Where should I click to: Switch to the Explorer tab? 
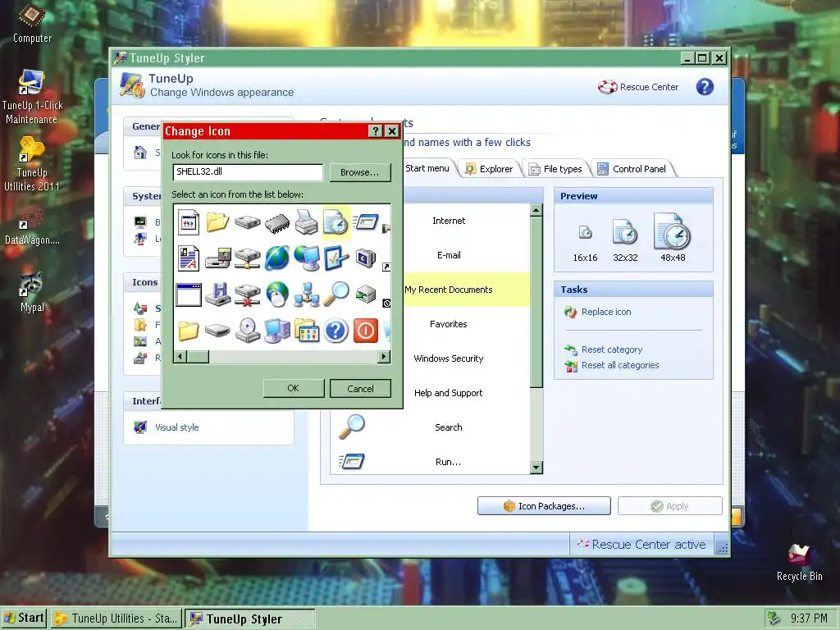(x=489, y=169)
